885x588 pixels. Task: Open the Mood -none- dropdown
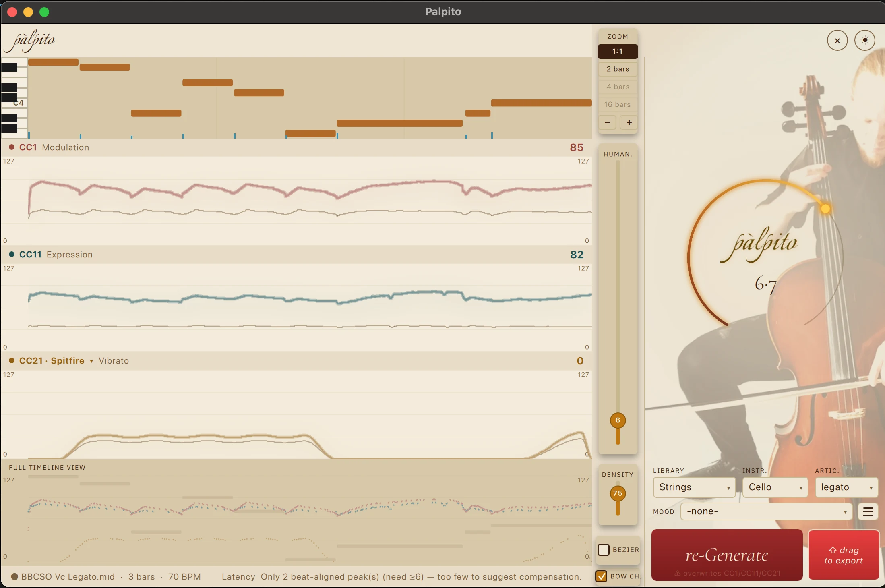tap(766, 511)
